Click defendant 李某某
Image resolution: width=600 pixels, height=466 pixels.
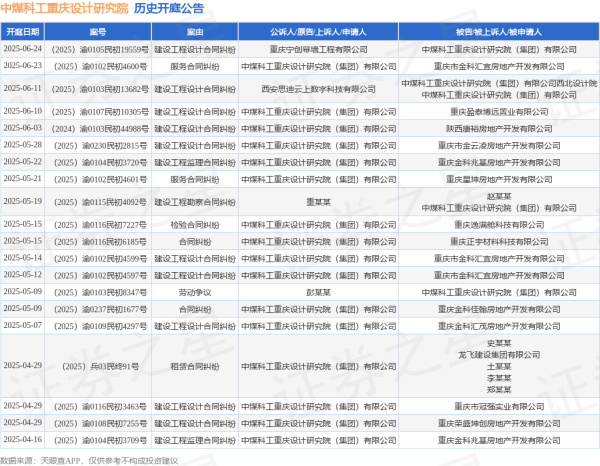click(499, 378)
